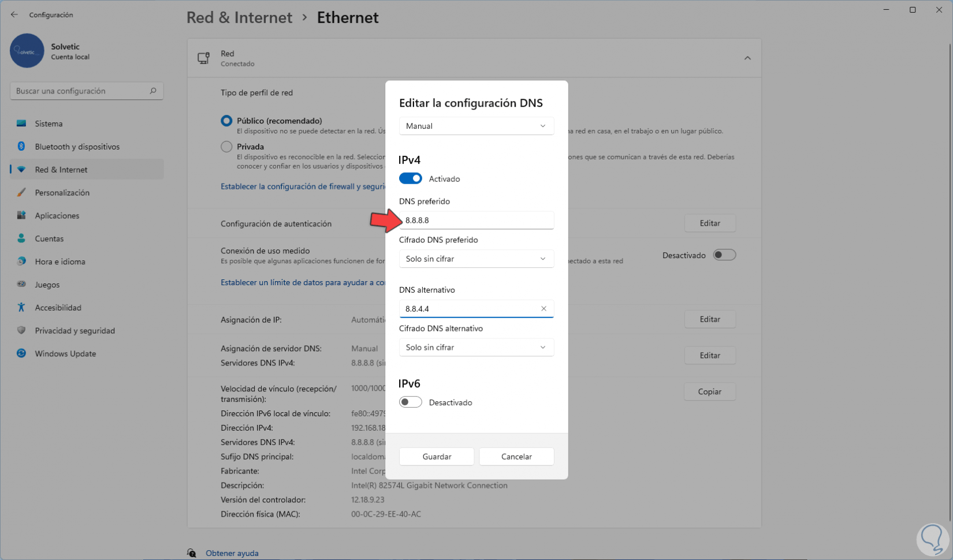Open the Manual DNS mode dropdown
This screenshot has width=953, height=560.
tap(476, 126)
